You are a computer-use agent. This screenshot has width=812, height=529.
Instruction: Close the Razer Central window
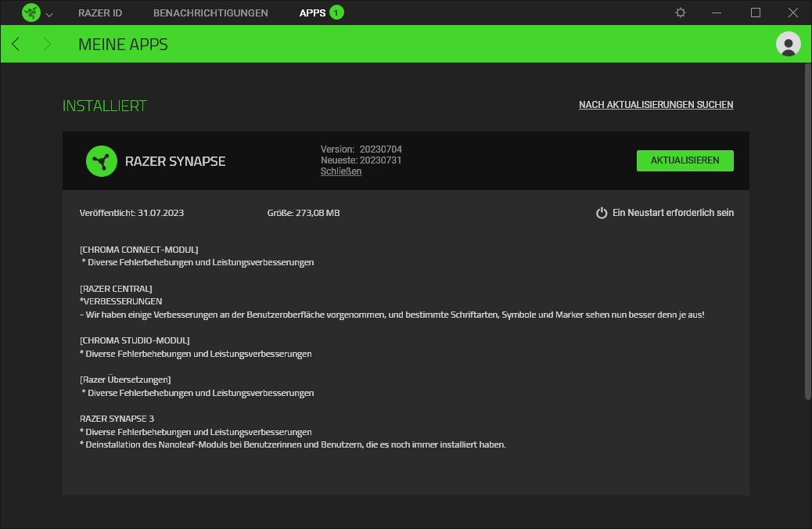pyautogui.click(x=793, y=13)
